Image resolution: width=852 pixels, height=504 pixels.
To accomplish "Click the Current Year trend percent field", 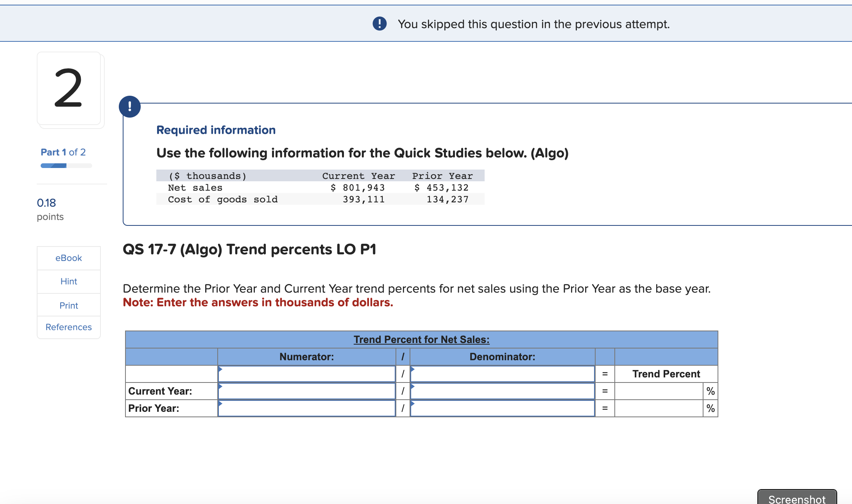I will coord(659,391).
